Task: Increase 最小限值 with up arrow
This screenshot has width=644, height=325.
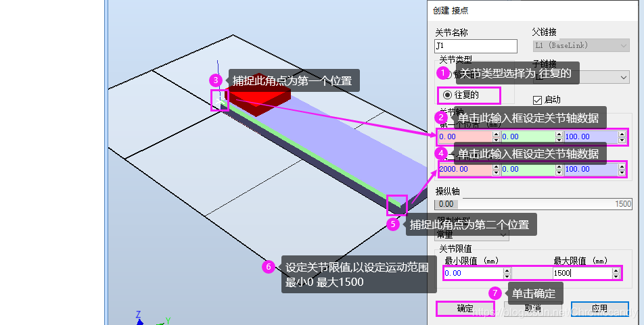Action: [507, 270]
